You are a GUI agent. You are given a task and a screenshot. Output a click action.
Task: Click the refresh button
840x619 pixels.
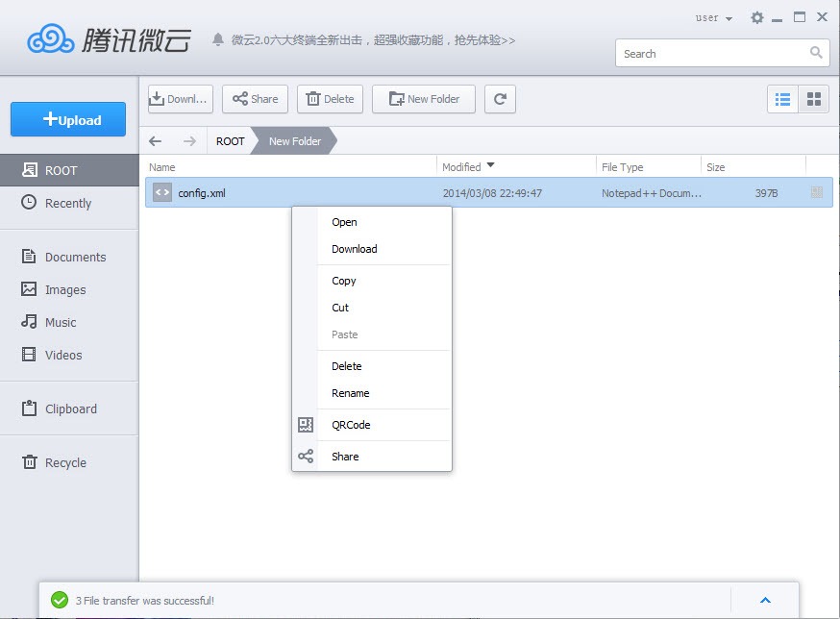[x=500, y=99]
